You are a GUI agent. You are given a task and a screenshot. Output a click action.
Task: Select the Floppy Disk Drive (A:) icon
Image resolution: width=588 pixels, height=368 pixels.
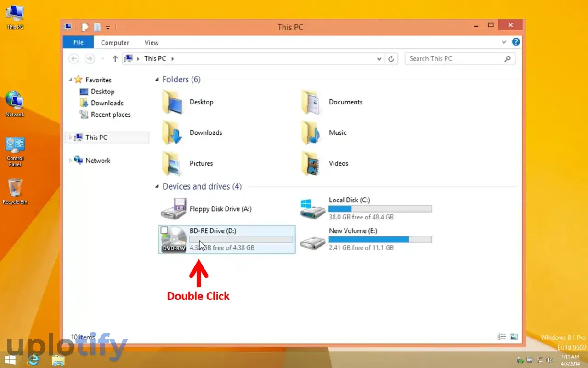click(173, 209)
